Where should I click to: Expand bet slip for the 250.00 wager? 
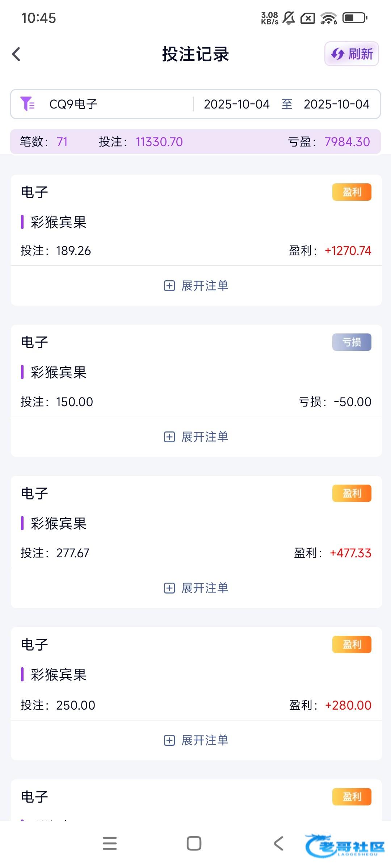pyautogui.click(x=196, y=740)
